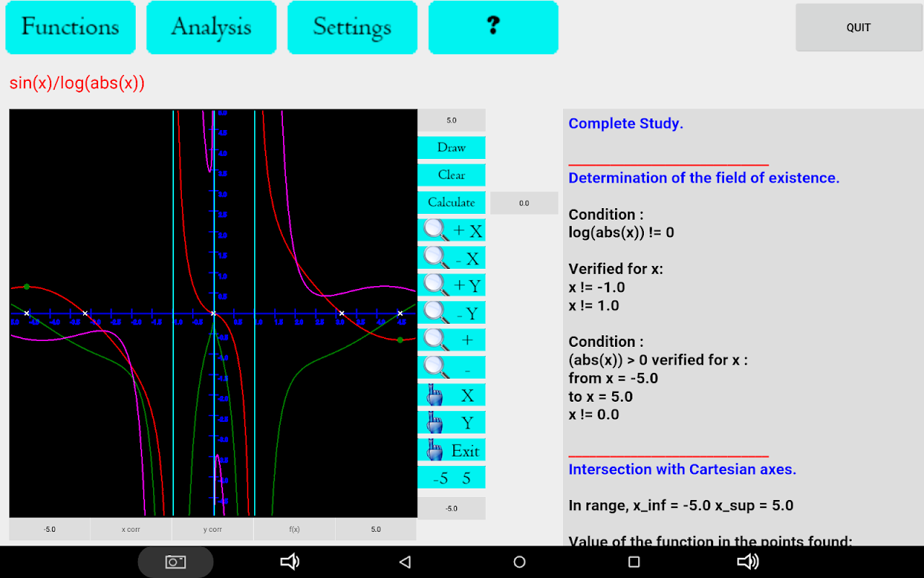Quit the application
Image resolution: width=924 pixels, height=578 pixels.
click(x=858, y=27)
